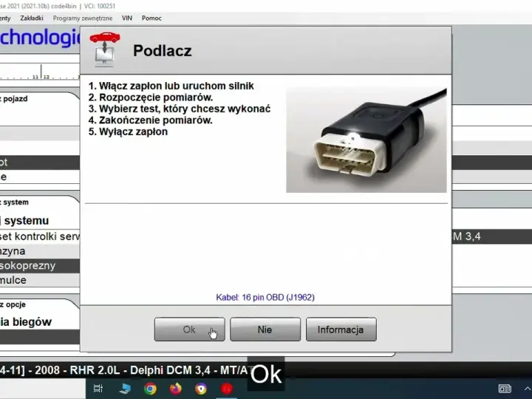The image size is (532, 399).
Task: Click the 'Kabel: 16 pin OBD (J1962)' text
Action: tap(265, 298)
